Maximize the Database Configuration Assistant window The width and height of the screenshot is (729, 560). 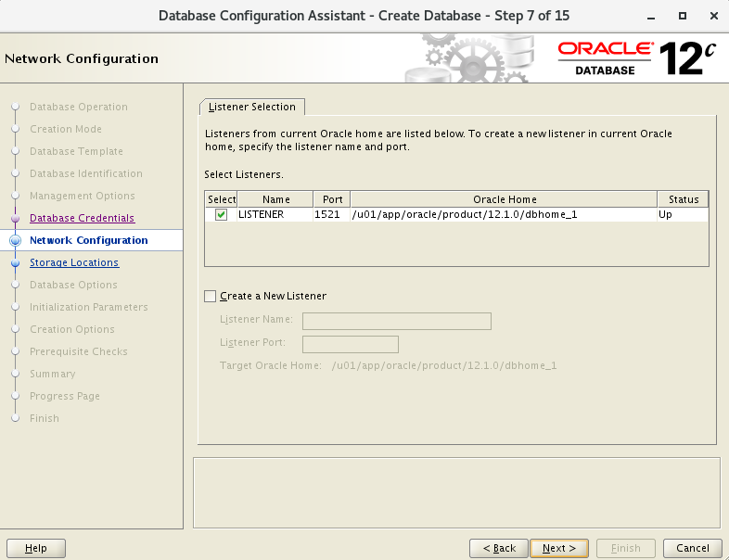coord(683,16)
